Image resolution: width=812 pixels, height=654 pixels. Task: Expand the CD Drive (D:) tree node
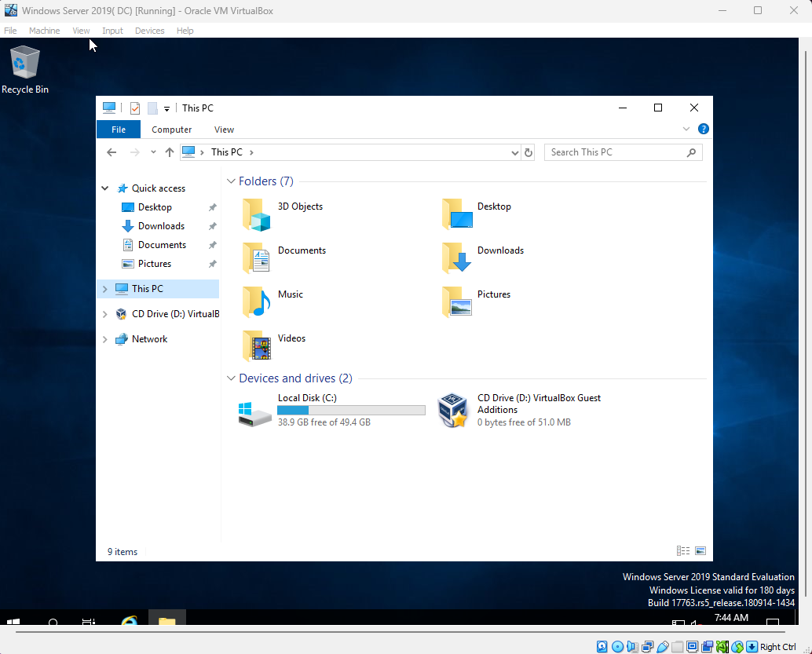pyautogui.click(x=104, y=314)
